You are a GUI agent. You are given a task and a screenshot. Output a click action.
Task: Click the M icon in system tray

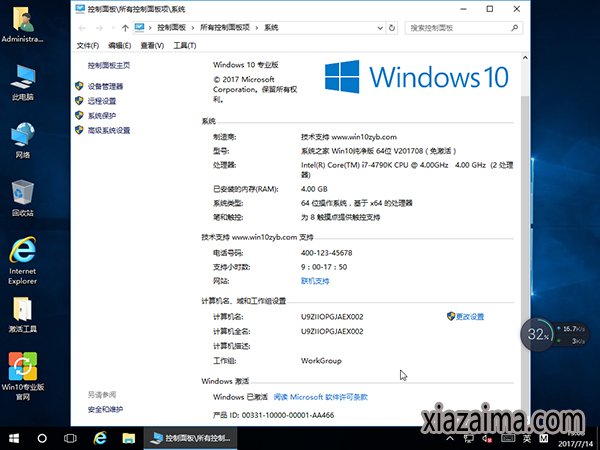(544, 439)
